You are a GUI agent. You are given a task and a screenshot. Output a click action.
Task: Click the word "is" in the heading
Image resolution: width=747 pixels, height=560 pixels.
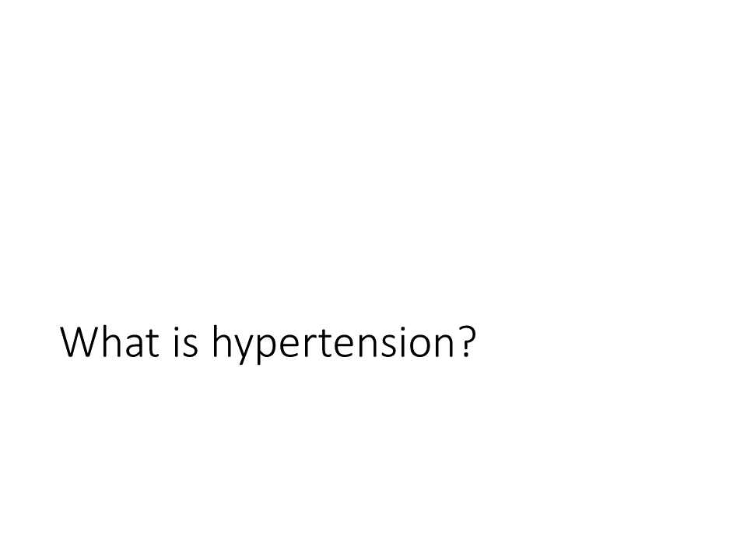coord(185,342)
